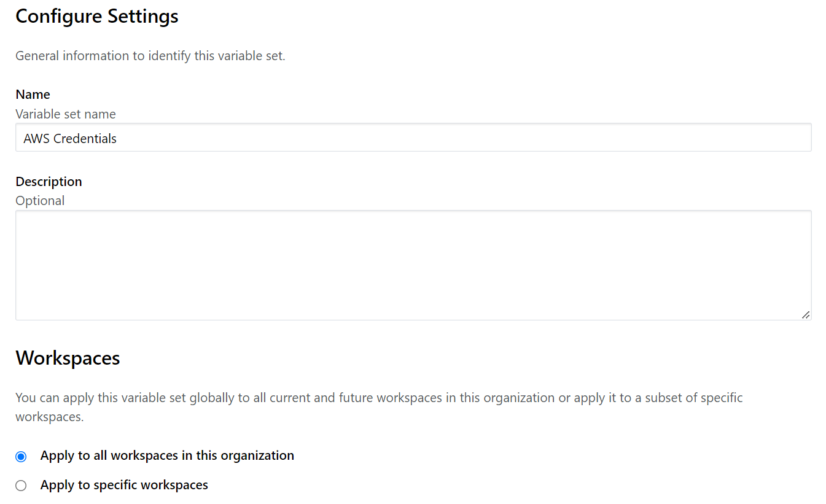Click the "Apply to specific workspaces" label text
The height and width of the screenshot is (504, 826).
(124, 485)
